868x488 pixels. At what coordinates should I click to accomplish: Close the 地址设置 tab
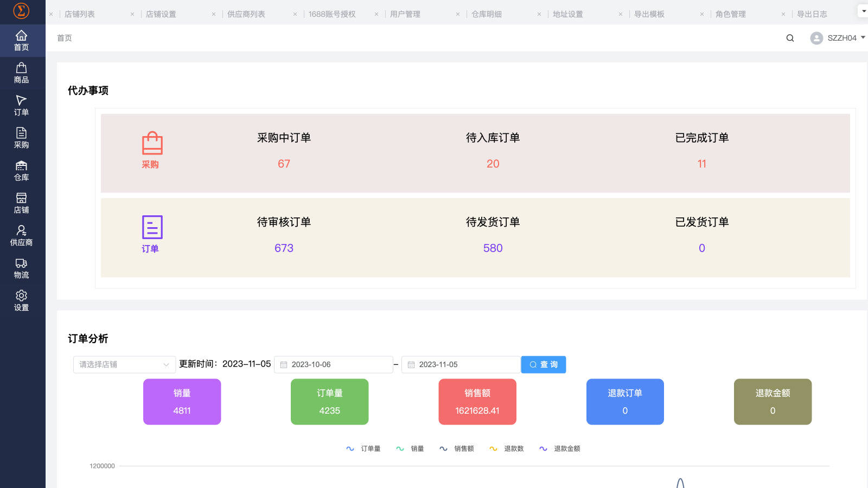[621, 14]
